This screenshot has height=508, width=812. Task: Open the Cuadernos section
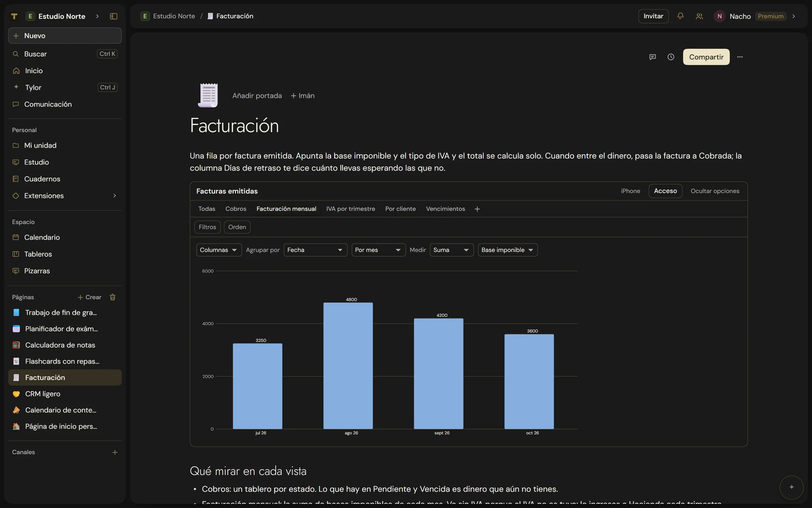[x=65, y=179]
